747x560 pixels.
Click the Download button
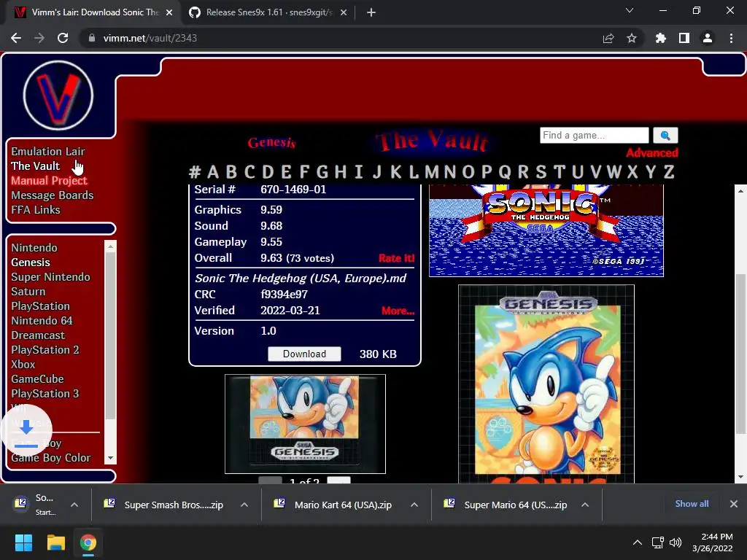[304, 354]
